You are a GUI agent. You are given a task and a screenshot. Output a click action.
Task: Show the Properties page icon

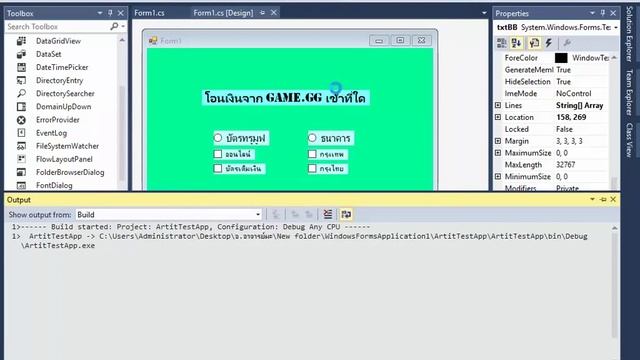click(533, 43)
